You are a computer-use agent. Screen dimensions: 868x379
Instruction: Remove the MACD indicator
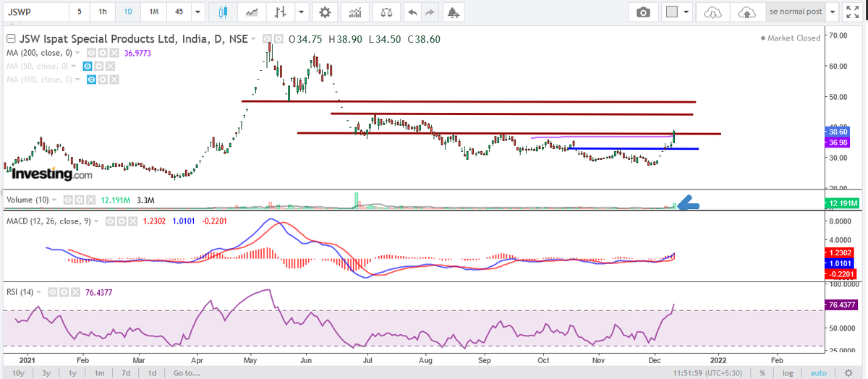pyautogui.click(x=132, y=221)
